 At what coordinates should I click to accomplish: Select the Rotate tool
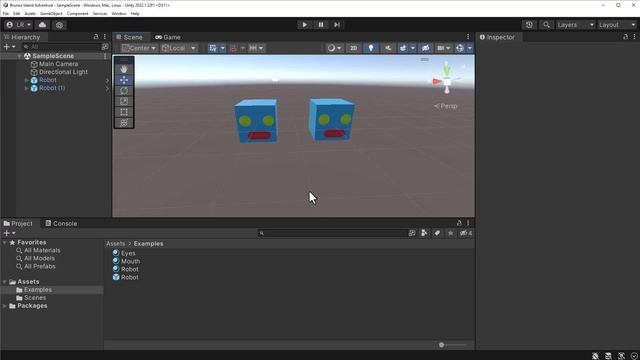tap(124, 91)
